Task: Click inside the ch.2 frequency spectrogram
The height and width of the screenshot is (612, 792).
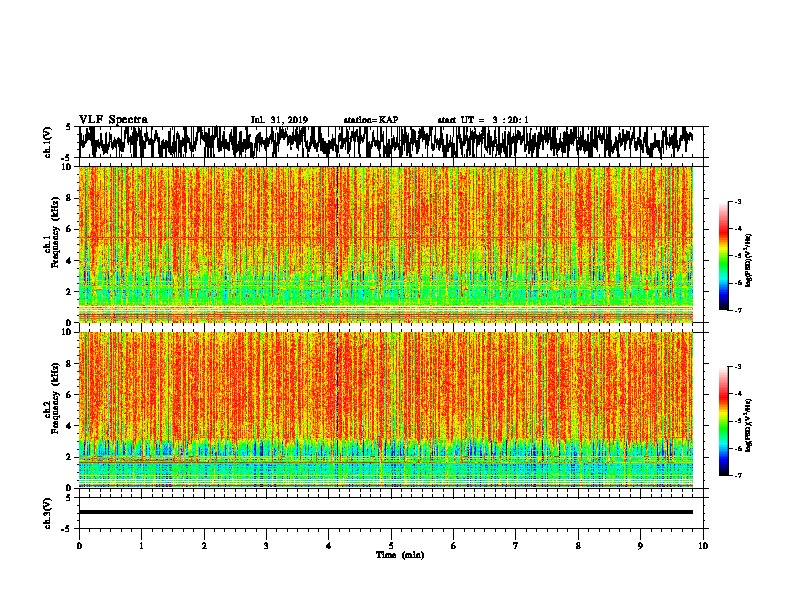Action: click(x=386, y=410)
